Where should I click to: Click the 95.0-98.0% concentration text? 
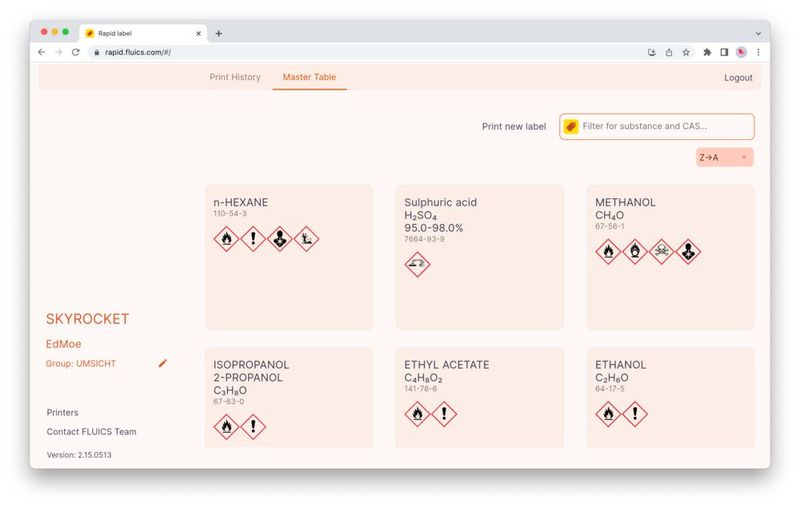[434, 227]
